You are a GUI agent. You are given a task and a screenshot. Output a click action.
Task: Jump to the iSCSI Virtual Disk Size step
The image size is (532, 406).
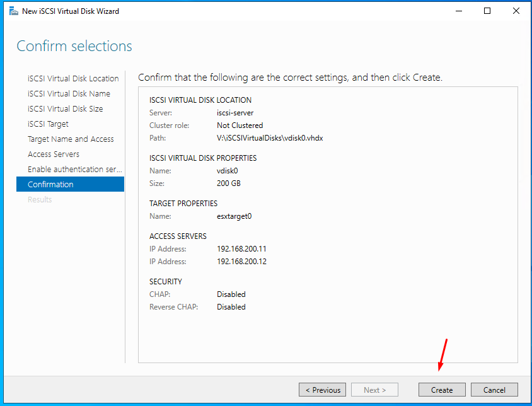click(65, 109)
